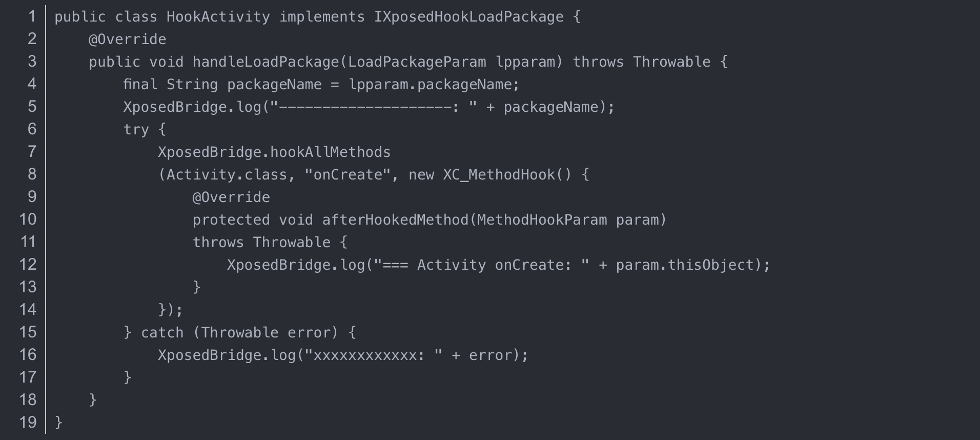The height and width of the screenshot is (440, 980).
Task: Click the HookActivity class name
Action: [x=218, y=17]
